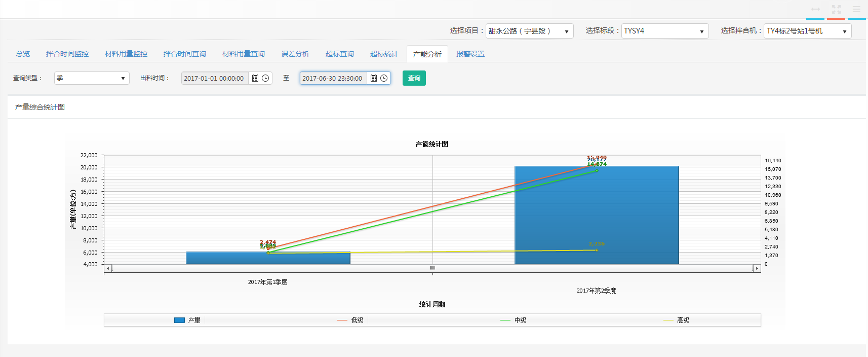This screenshot has width=868, height=357.
Task: Click the 2017-06-30 end time field
Action: click(333, 78)
